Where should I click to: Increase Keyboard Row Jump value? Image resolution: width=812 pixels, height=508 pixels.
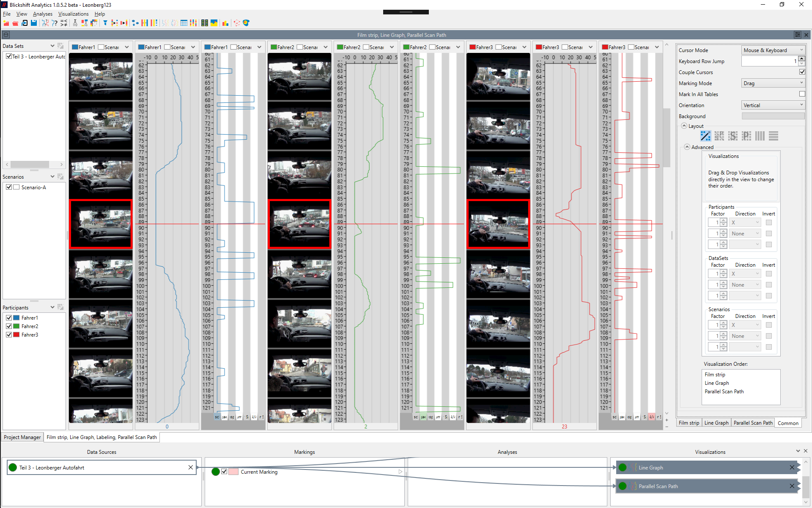(x=801, y=59)
